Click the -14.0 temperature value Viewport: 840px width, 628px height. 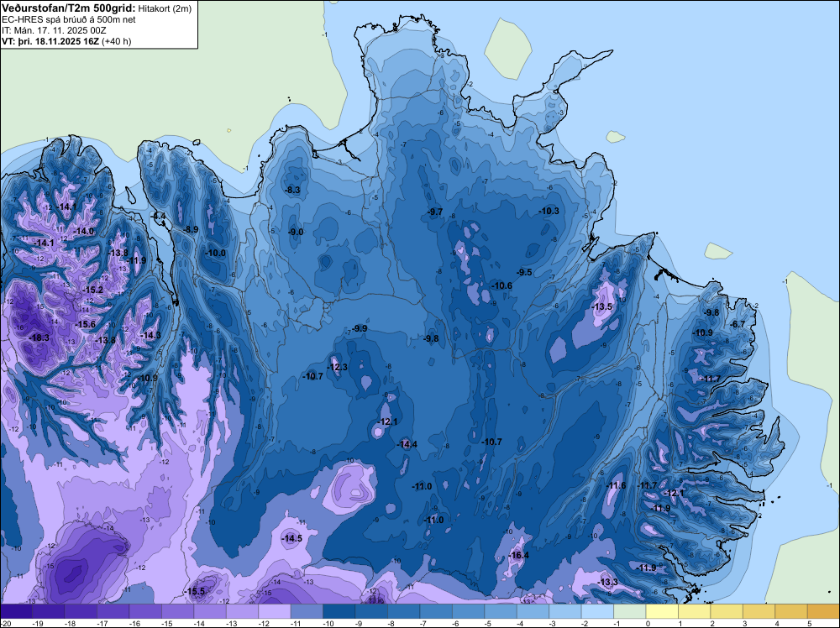(83, 231)
